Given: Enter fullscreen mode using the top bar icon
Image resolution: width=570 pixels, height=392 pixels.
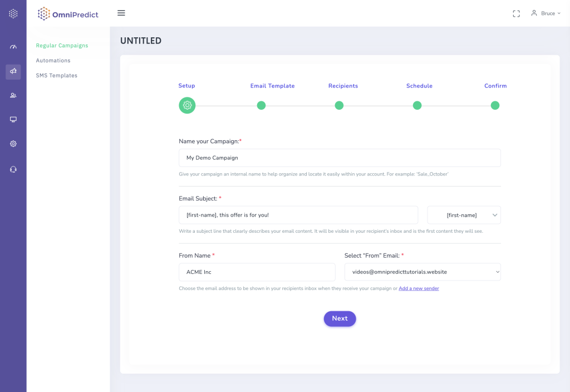Looking at the screenshot, I should [x=516, y=13].
